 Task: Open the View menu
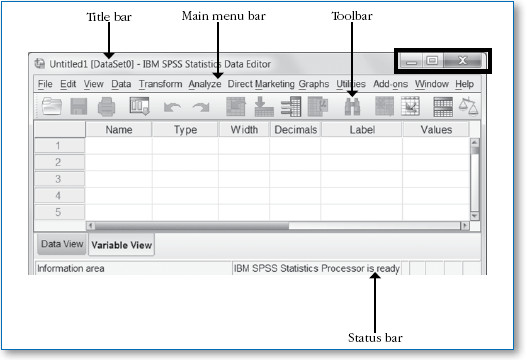pos(93,84)
